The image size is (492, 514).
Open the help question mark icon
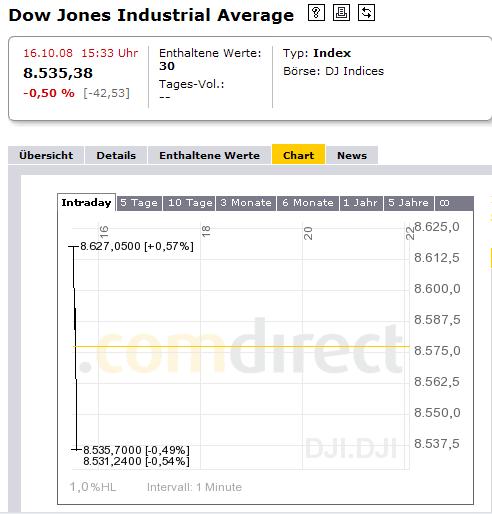(x=316, y=13)
